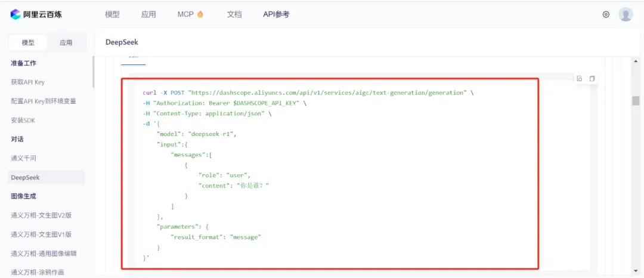The image size is (644, 278).
Task: Open 通义万相-文生图V1版
Action: click(x=42, y=234)
